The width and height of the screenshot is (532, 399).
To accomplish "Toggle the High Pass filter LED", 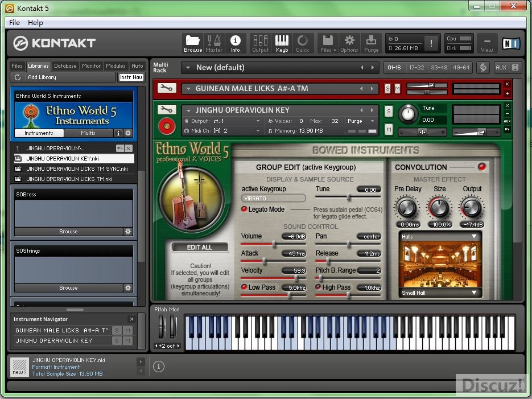I will [318, 287].
